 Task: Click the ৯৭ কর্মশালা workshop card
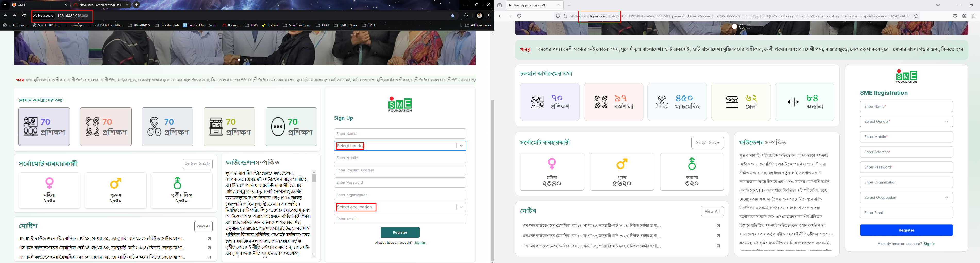tap(613, 102)
